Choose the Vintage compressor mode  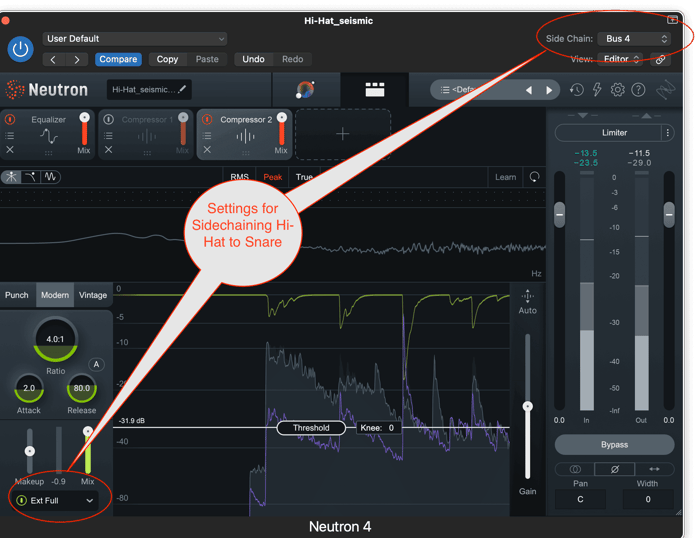93,295
